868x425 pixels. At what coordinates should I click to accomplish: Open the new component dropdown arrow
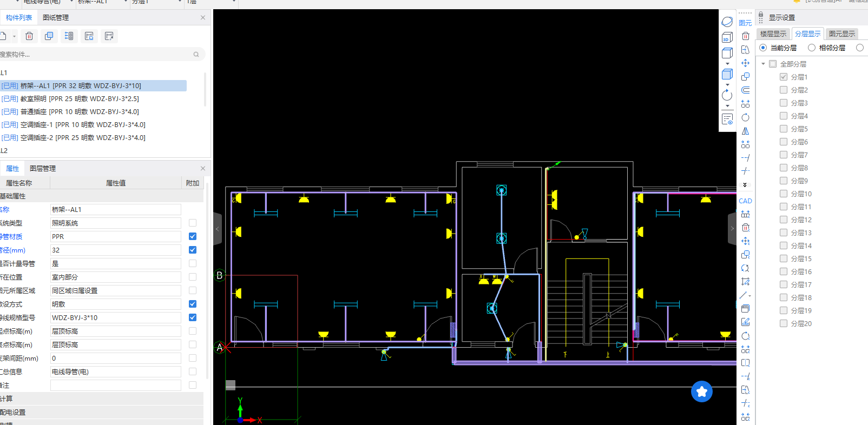coord(14,37)
